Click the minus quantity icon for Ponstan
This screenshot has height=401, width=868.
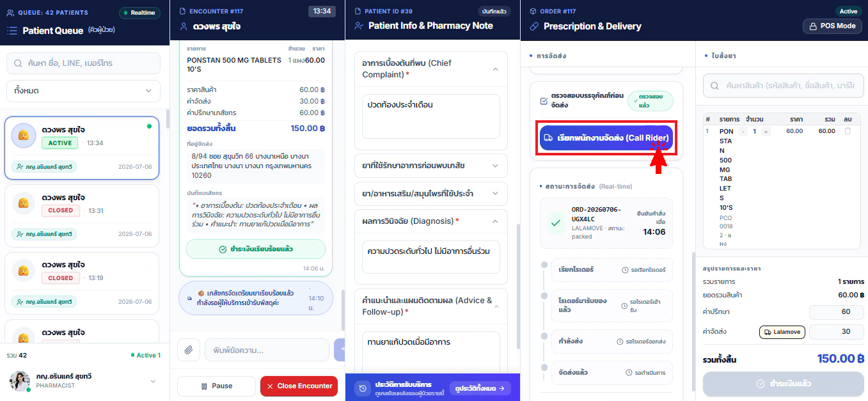743,131
